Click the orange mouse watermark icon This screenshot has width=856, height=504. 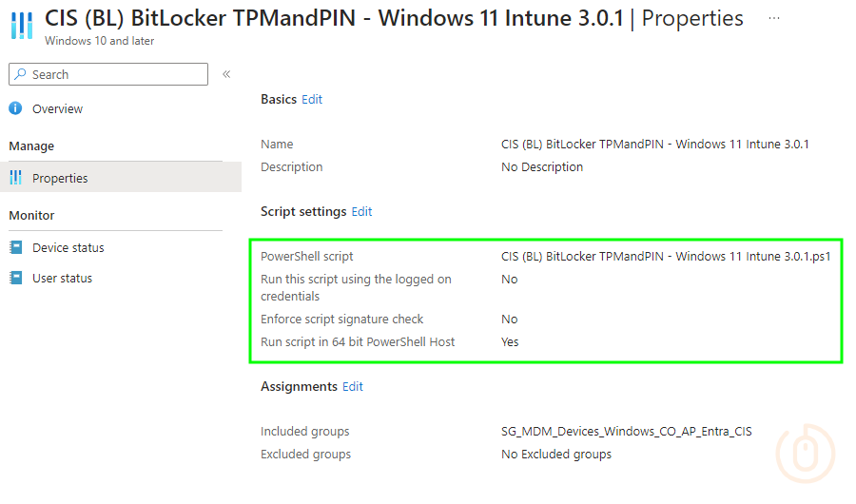[805, 450]
